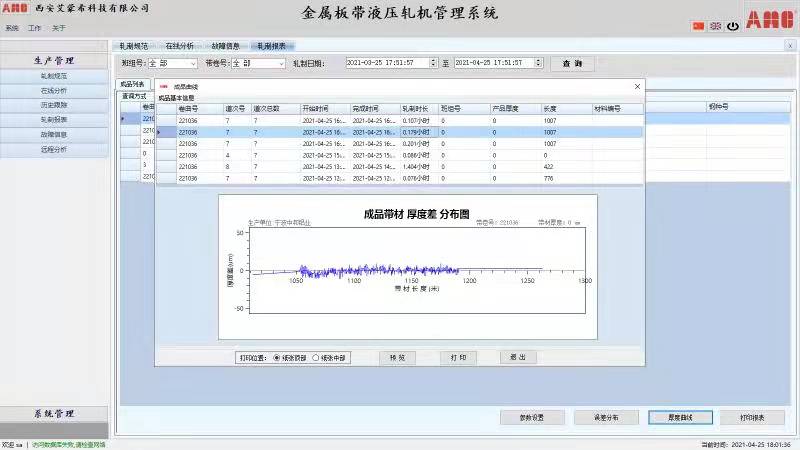Click the AMC logo in top-left corner
800x450 pixels.
coord(16,7)
